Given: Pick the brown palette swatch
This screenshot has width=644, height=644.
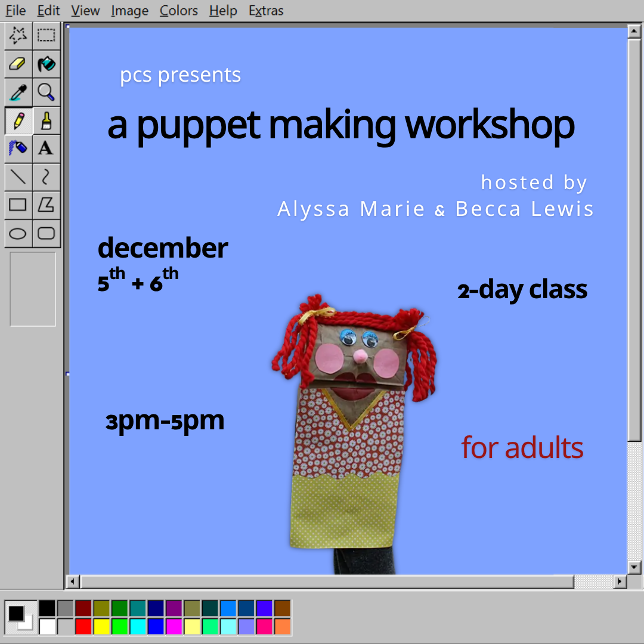Looking at the screenshot, I should tap(283, 608).
